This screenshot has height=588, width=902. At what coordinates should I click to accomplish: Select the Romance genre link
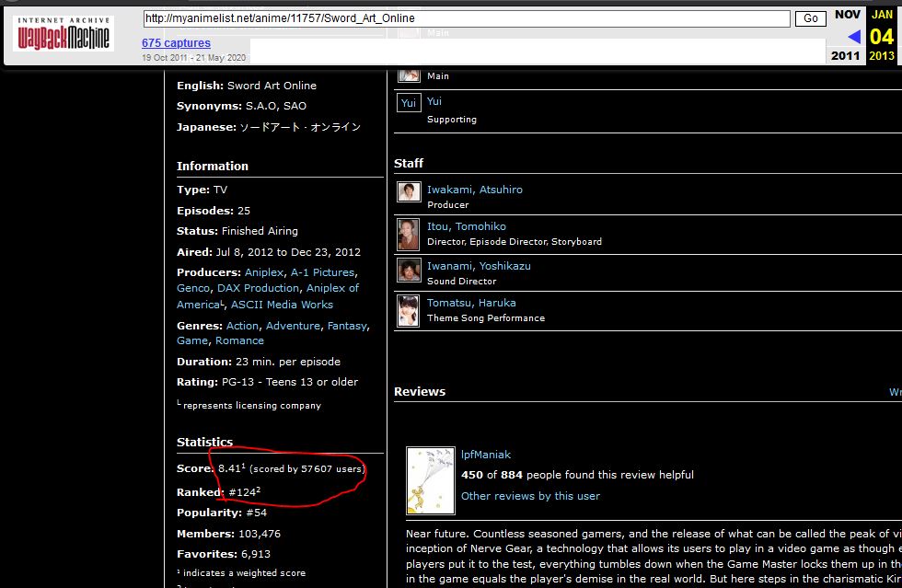[x=239, y=340]
